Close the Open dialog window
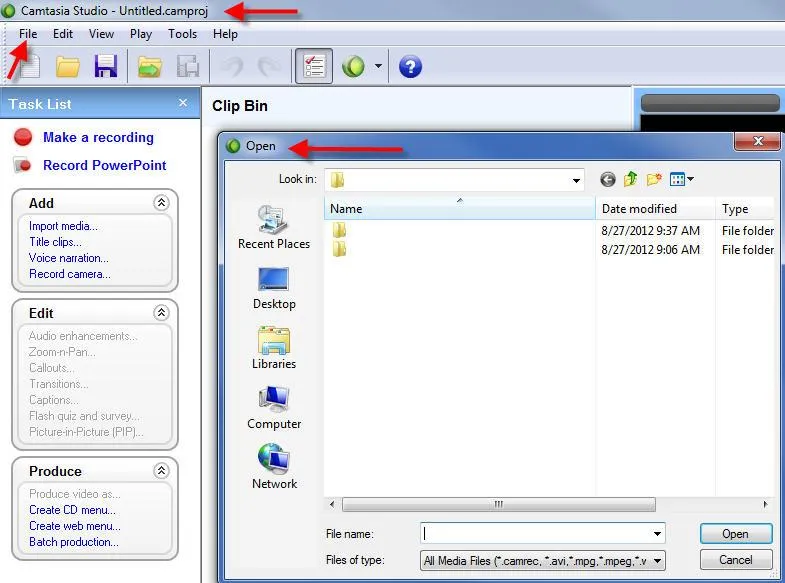 pyautogui.click(x=757, y=141)
